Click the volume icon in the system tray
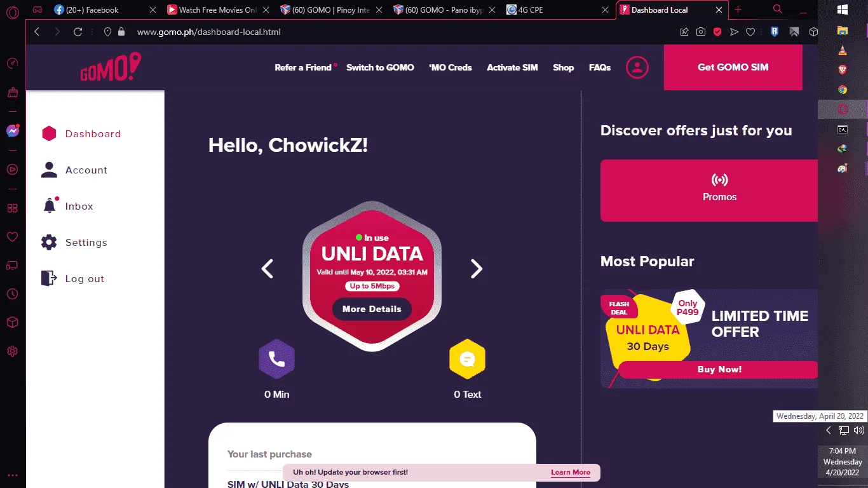This screenshot has width=868, height=488. pos(858,430)
